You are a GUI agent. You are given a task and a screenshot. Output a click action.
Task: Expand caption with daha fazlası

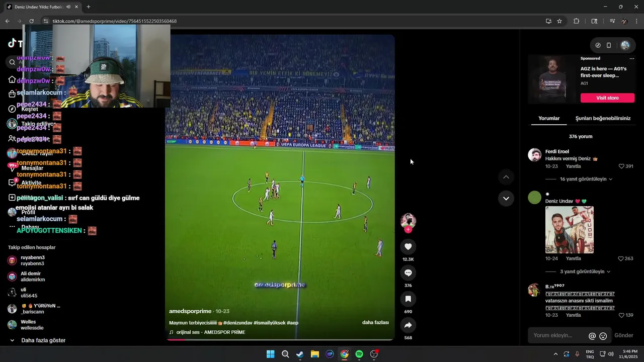pyautogui.click(x=375, y=323)
